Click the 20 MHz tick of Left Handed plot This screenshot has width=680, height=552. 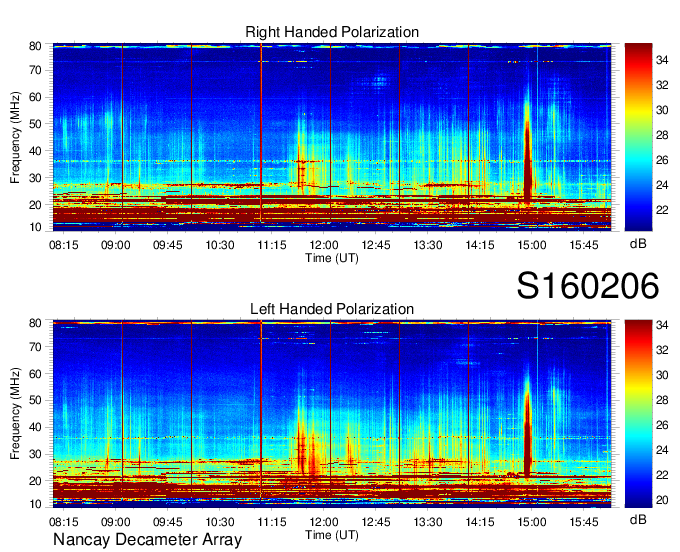[35, 481]
